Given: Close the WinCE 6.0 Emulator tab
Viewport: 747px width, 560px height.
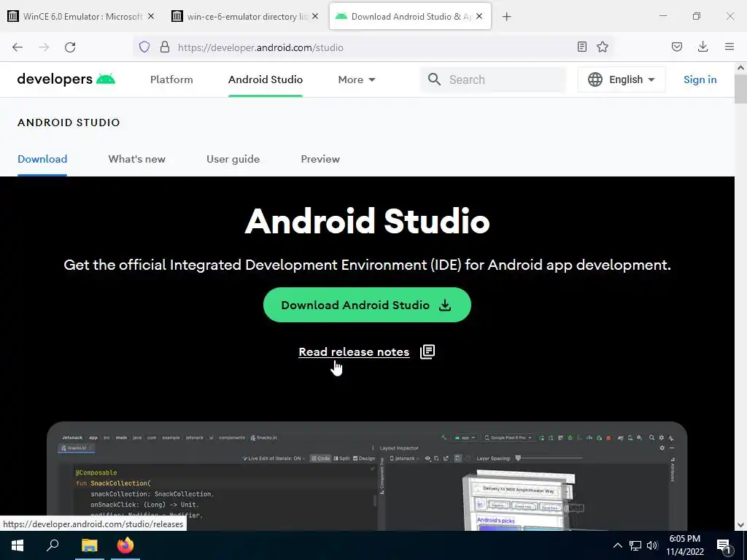Looking at the screenshot, I should click(x=150, y=16).
